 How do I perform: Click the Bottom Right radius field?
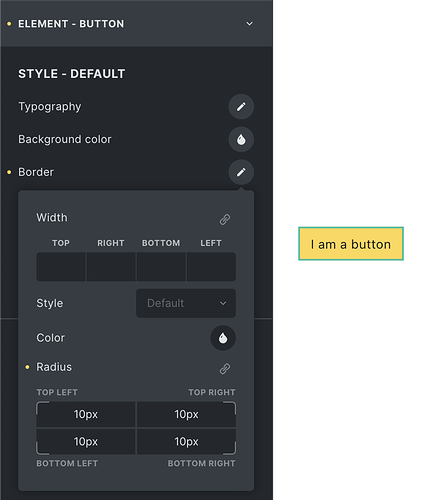click(x=186, y=442)
